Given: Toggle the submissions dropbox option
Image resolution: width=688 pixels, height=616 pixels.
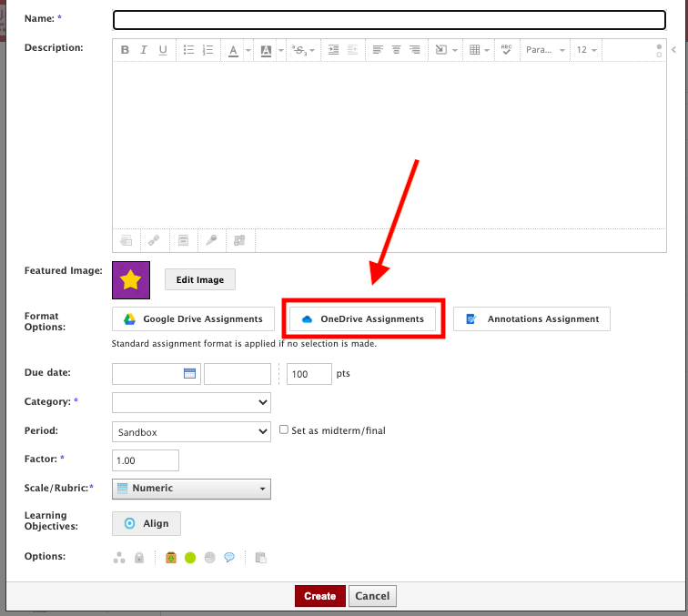Looking at the screenshot, I should tap(171, 558).
